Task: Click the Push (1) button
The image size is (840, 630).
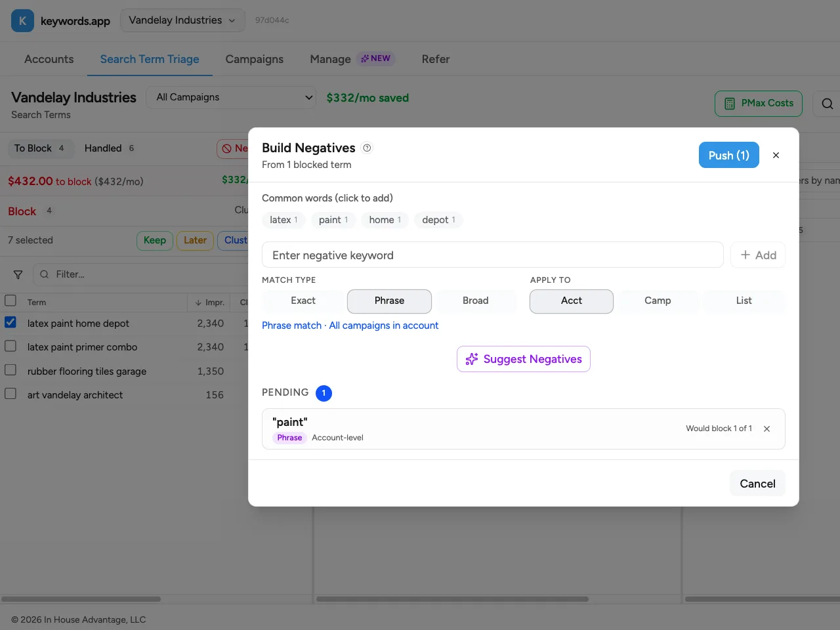Action: tap(729, 156)
